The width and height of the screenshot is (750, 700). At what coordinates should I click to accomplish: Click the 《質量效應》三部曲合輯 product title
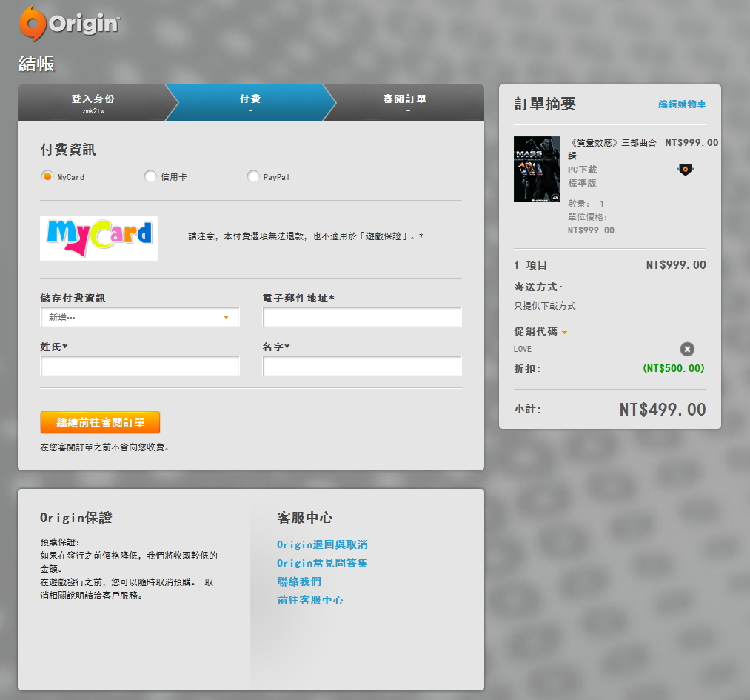pos(612,149)
